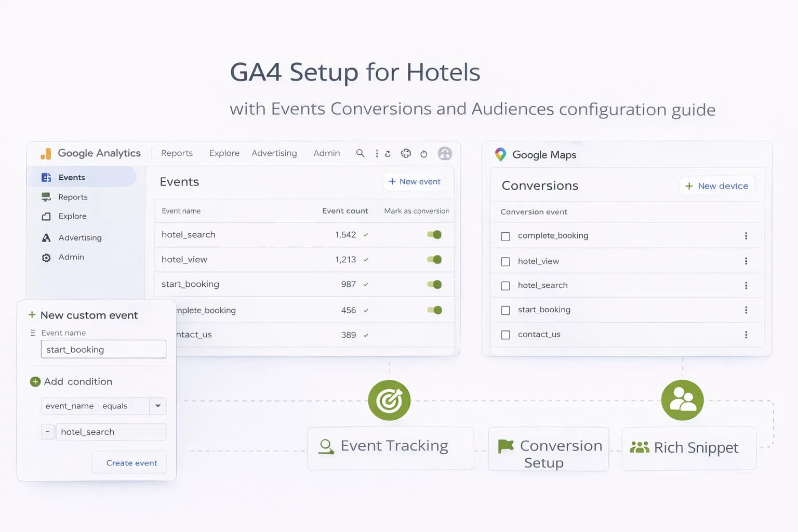
Task: Toggle conversion switch for hotel_view
Action: tap(434, 259)
